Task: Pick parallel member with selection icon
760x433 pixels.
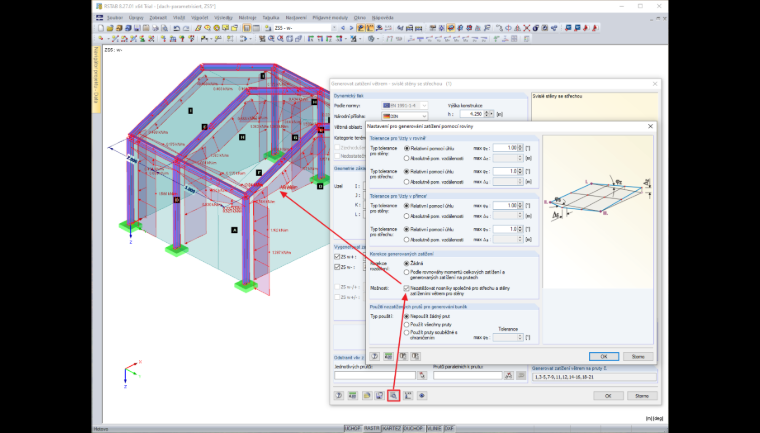Action: (508, 375)
